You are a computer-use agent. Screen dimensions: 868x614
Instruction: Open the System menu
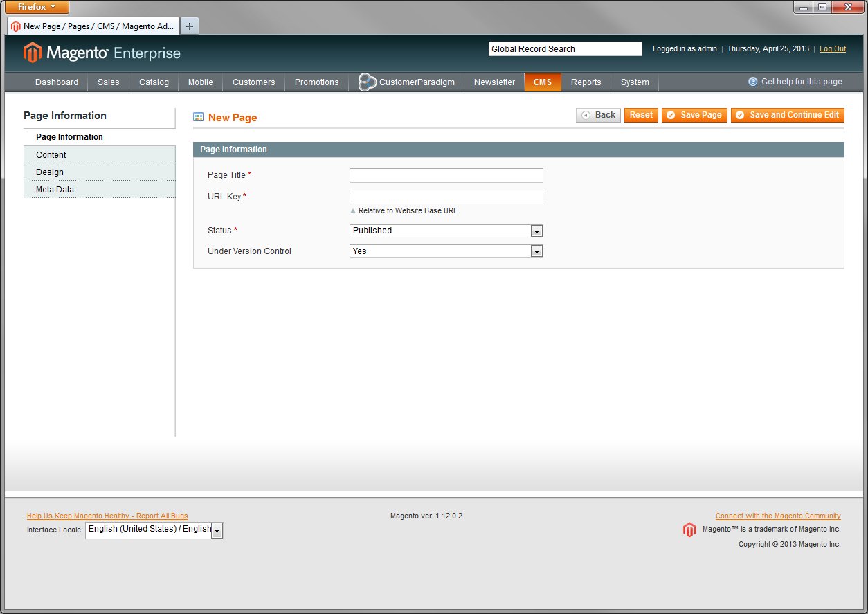click(x=635, y=82)
